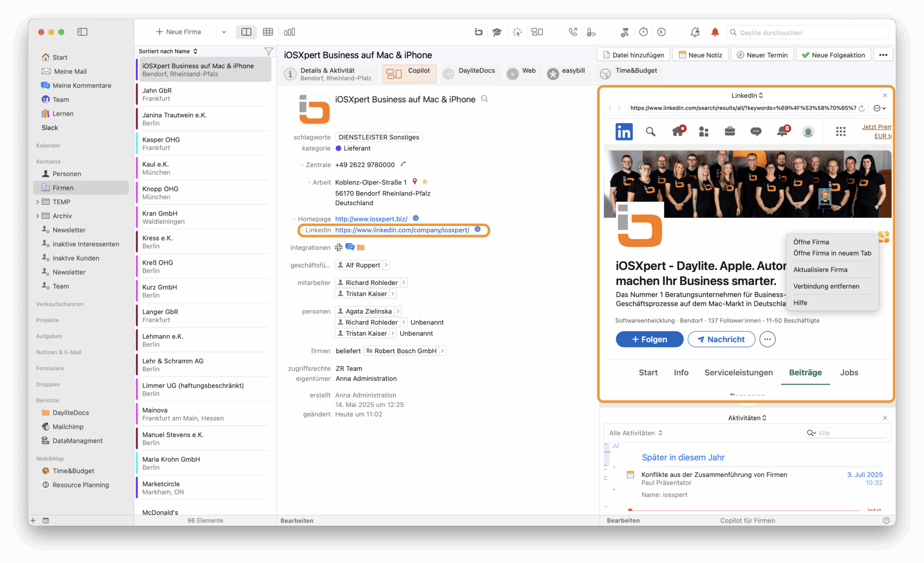Click Neuer Termin button
The height and width of the screenshot is (563, 924).
click(x=762, y=55)
